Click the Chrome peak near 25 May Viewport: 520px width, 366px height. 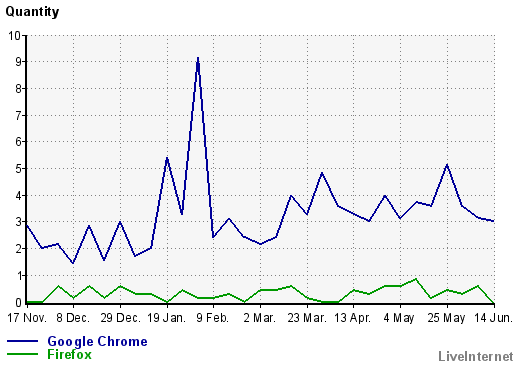point(447,165)
